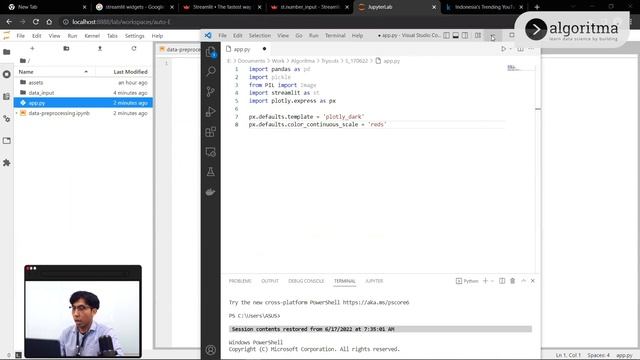Image resolution: width=640 pixels, height=360 pixels.
Task: Switch to the StreamLit browser tab
Action: tap(222, 7)
